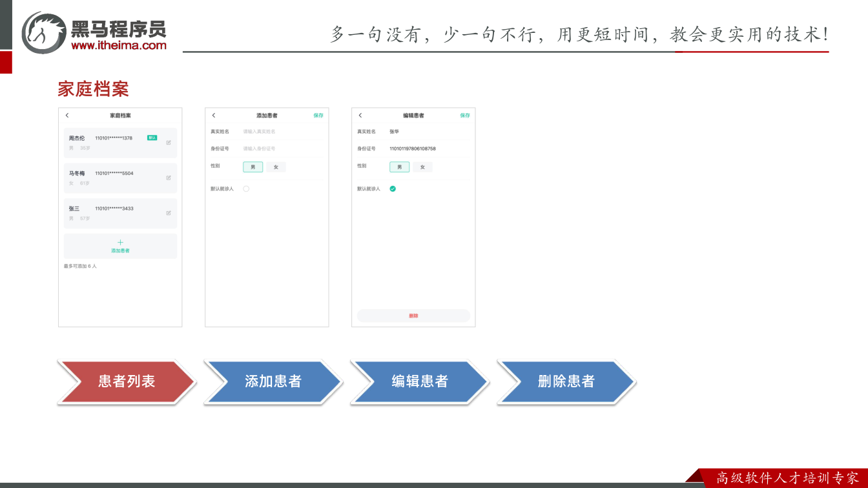The width and height of the screenshot is (868, 488).
Task: Click the back arrow on 添加患者 screen
Action: pyautogui.click(x=214, y=116)
